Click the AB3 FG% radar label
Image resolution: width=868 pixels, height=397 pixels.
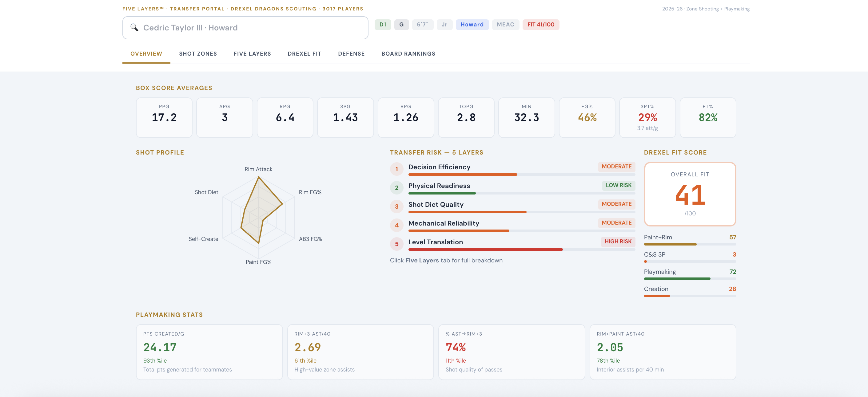tap(310, 239)
